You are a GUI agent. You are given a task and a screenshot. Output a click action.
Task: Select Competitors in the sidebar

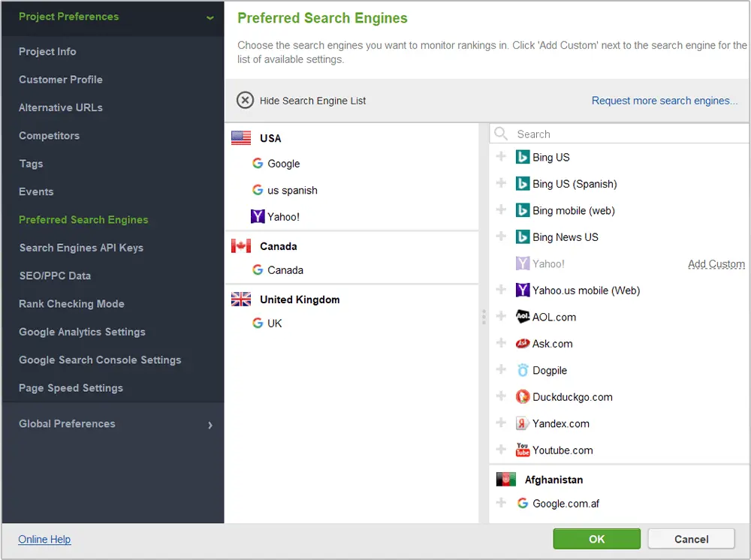click(x=49, y=136)
